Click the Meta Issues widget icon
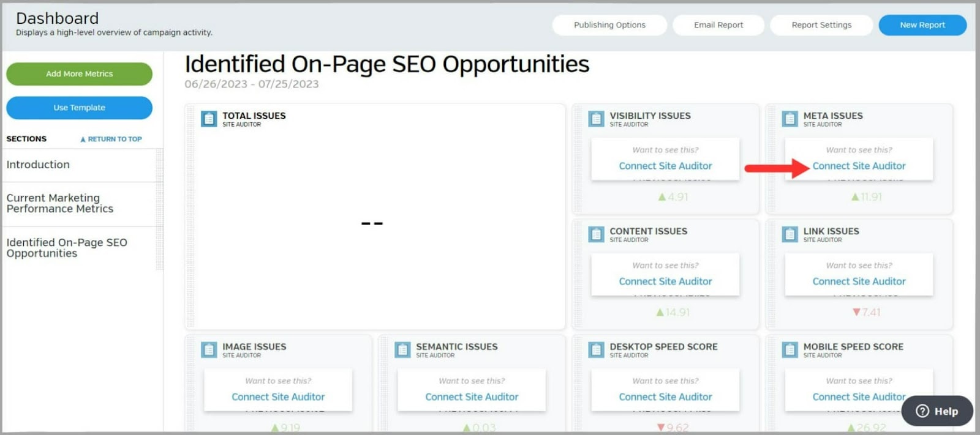This screenshot has width=980, height=435. coord(790,119)
